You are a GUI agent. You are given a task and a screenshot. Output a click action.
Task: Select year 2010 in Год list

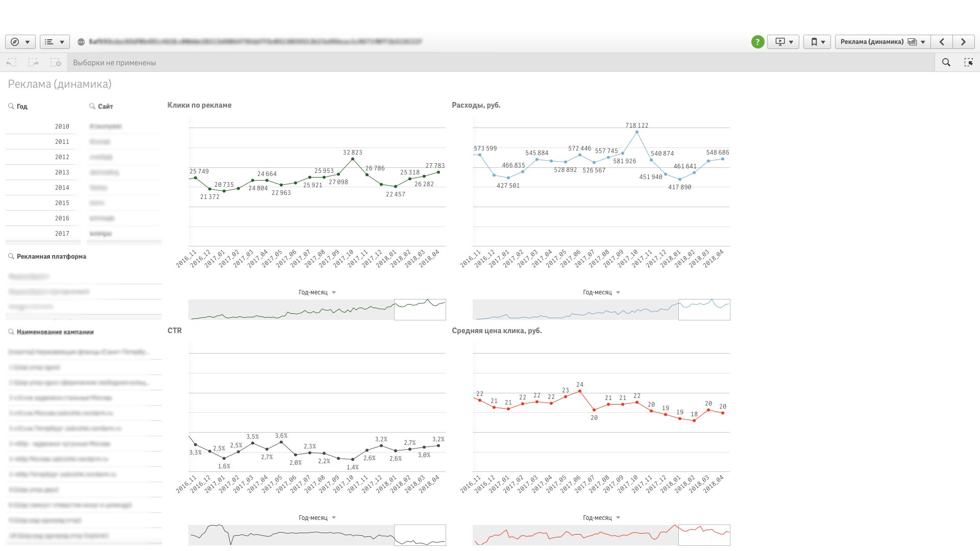click(x=40, y=126)
